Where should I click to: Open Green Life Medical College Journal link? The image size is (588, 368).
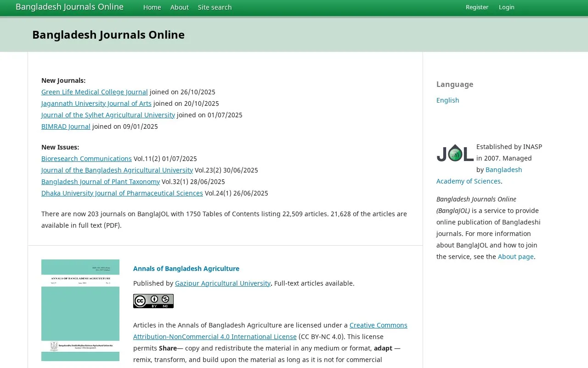click(x=95, y=92)
